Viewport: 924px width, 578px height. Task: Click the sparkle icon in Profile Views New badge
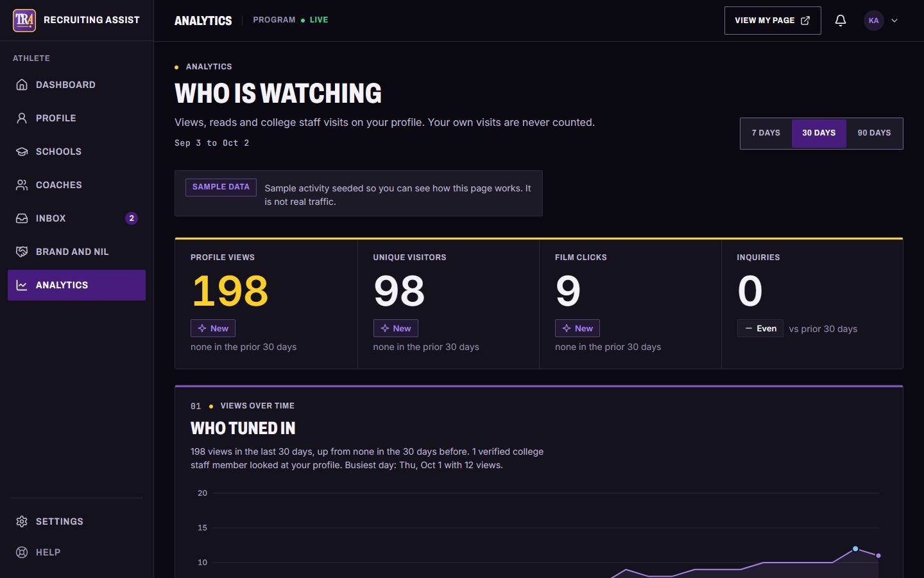click(x=202, y=328)
